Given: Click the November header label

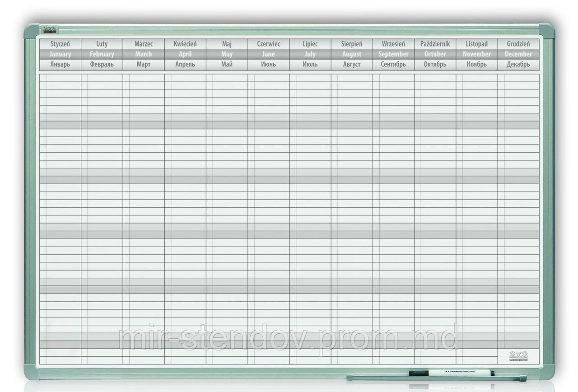Looking at the screenshot, I should [x=476, y=54].
